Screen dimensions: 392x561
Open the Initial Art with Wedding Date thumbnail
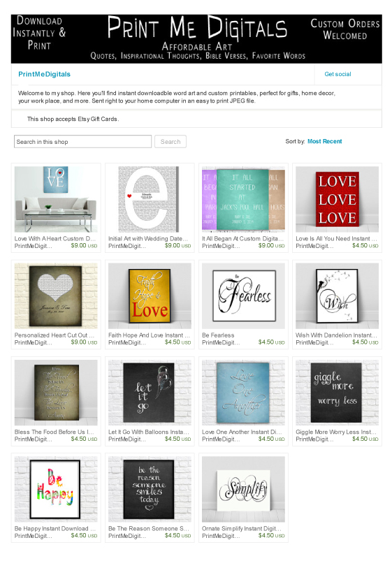(x=150, y=199)
